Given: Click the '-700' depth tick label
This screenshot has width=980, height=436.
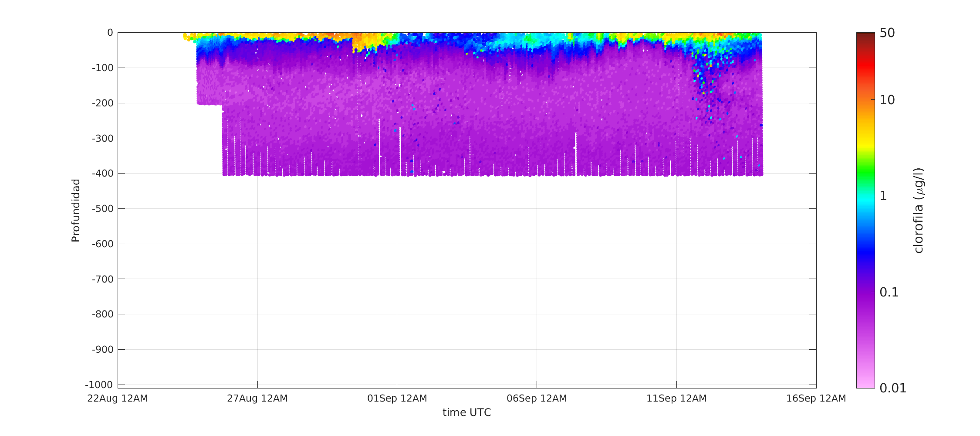Looking at the screenshot, I should click(x=102, y=279).
